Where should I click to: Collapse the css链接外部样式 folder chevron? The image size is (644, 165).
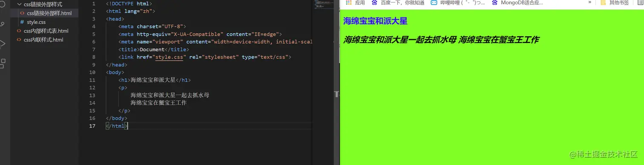[19, 4]
